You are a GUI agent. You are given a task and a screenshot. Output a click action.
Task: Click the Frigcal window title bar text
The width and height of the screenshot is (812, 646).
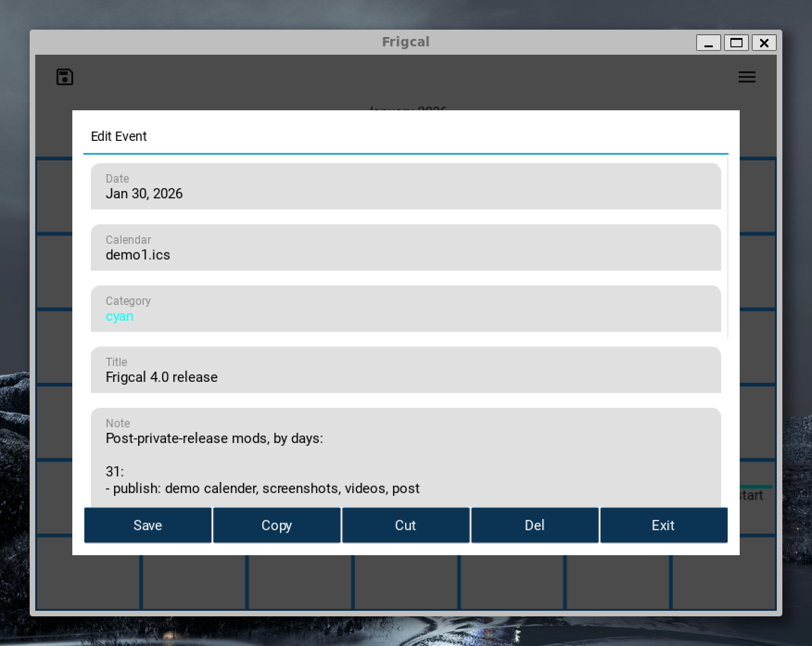coord(406,42)
